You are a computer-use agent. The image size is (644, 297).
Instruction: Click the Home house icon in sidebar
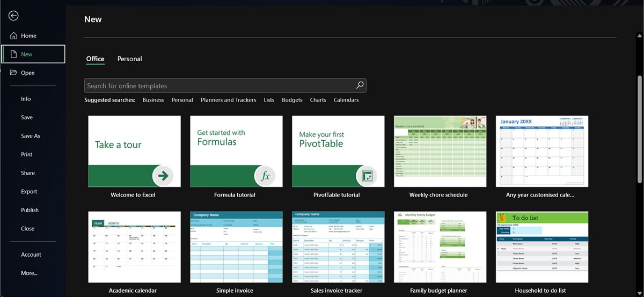pos(14,36)
